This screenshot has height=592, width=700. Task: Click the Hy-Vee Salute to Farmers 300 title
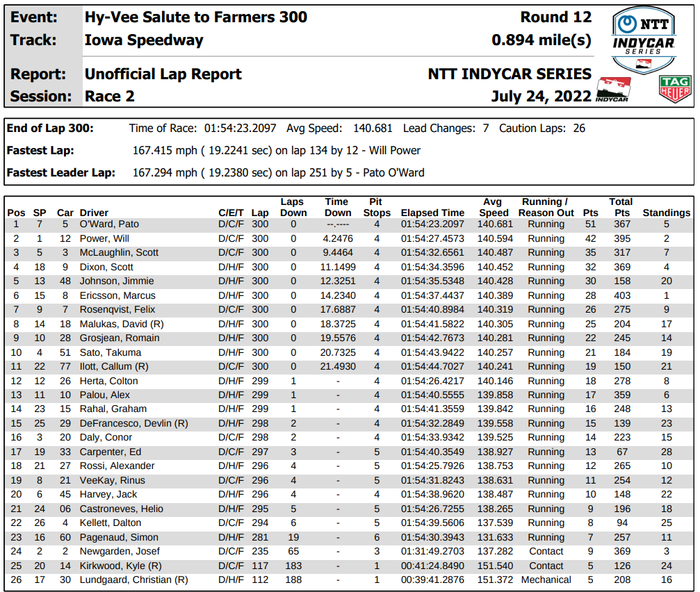point(196,17)
